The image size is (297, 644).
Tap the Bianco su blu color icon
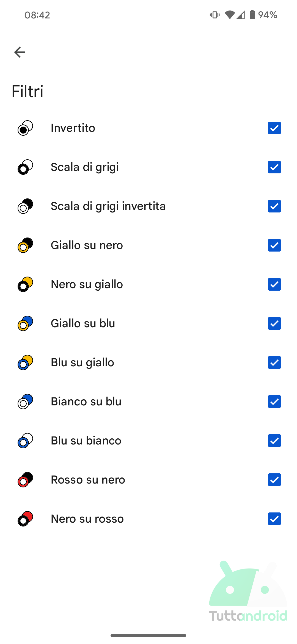click(25, 402)
